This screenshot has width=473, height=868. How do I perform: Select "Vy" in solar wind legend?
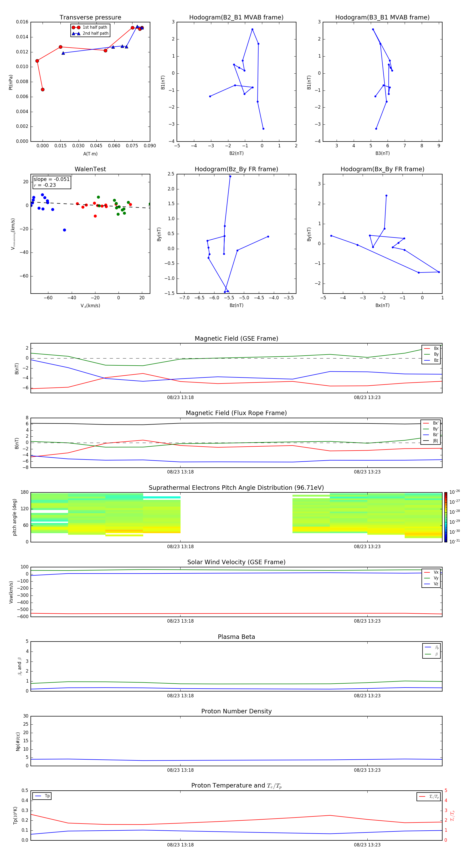[431, 578]
